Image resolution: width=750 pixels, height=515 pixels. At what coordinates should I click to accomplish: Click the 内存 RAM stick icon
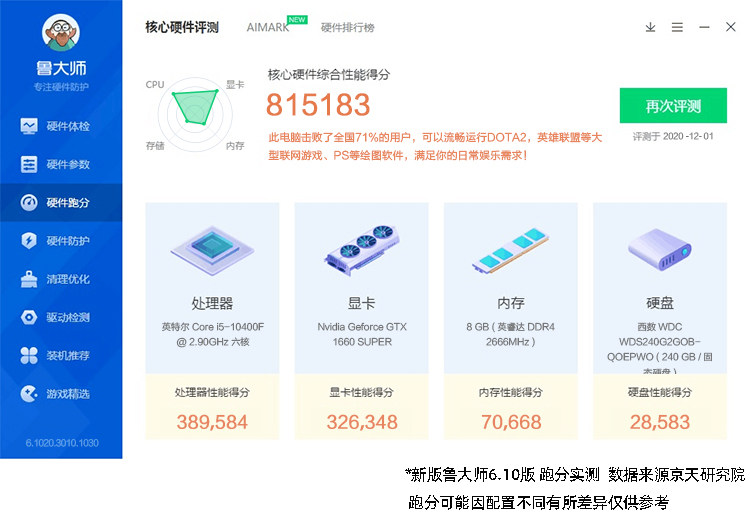pyautogui.click(x=510, y=251)
